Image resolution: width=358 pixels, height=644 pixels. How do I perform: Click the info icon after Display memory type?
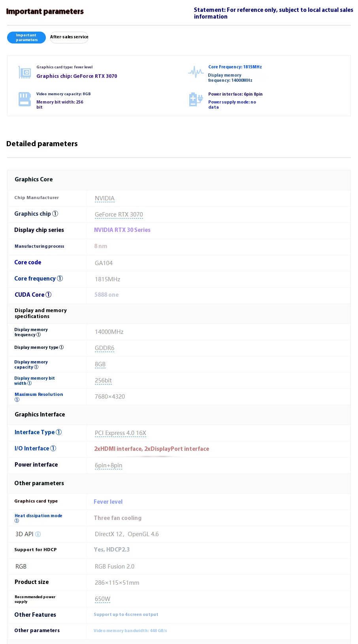pos(61,347)
